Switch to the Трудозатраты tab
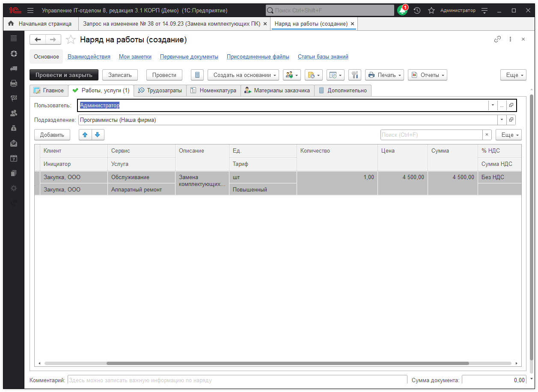The width and height of the screenshot is (538, 392). [160, 90]
